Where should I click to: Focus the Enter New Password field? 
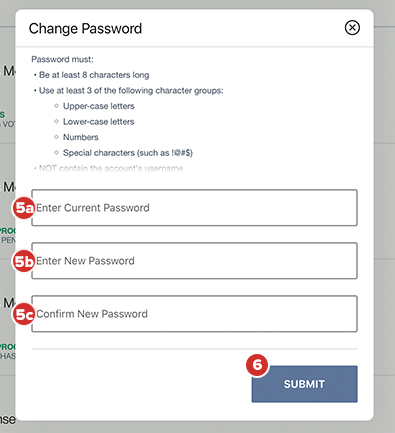(194, 261)
